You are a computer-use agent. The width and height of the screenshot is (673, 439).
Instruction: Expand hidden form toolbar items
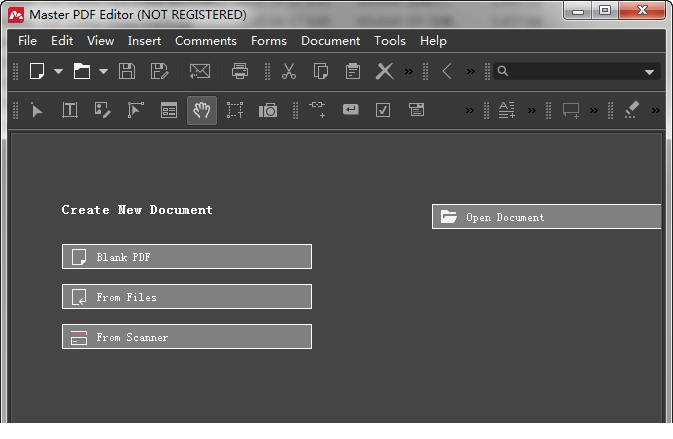point(470,111)
